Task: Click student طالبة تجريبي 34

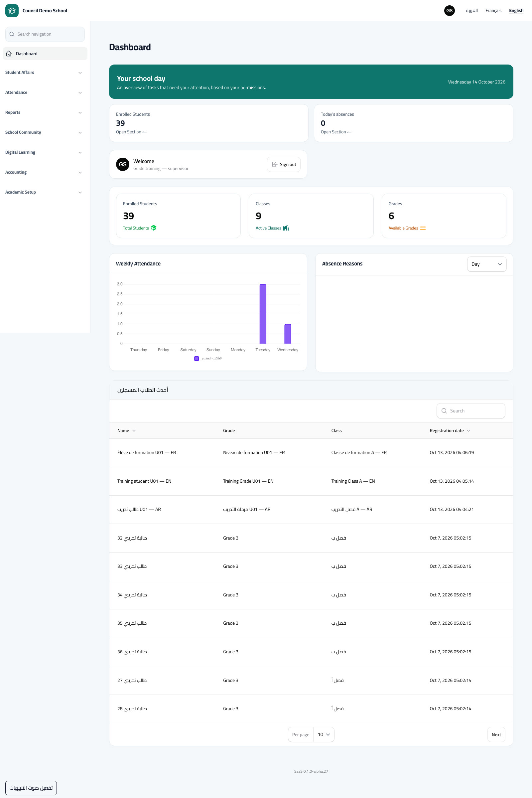Action: pyautogui.click(x=132, y=595)
